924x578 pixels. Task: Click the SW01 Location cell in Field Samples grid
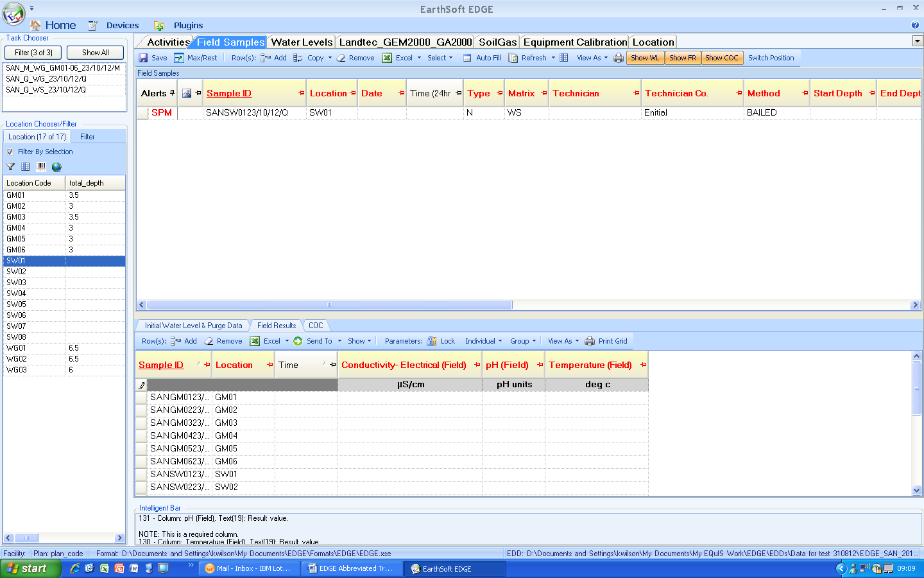pos(332,112)
